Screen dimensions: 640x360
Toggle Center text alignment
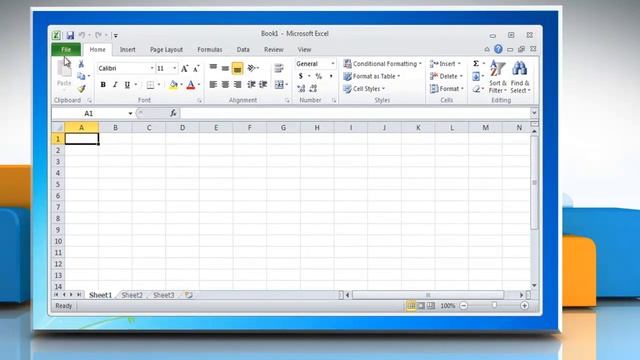tap(225, 84)
